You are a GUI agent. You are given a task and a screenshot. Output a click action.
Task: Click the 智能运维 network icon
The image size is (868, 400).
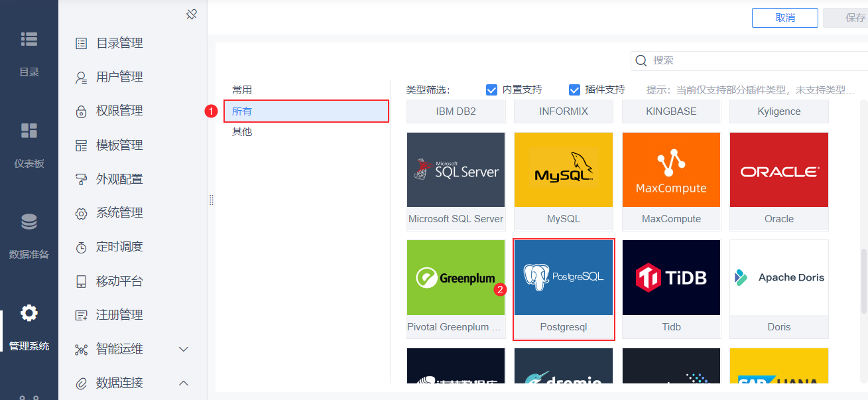coord(82,350)
